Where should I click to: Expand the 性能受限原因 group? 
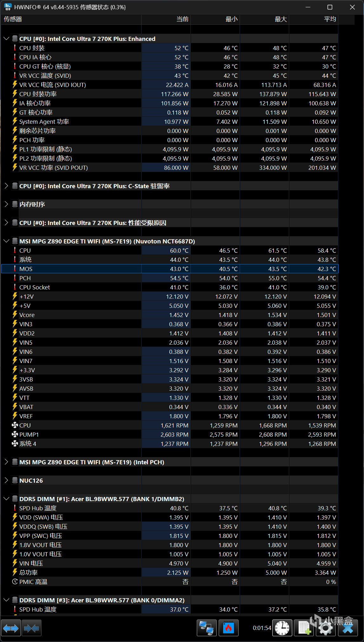pos(6,223)
